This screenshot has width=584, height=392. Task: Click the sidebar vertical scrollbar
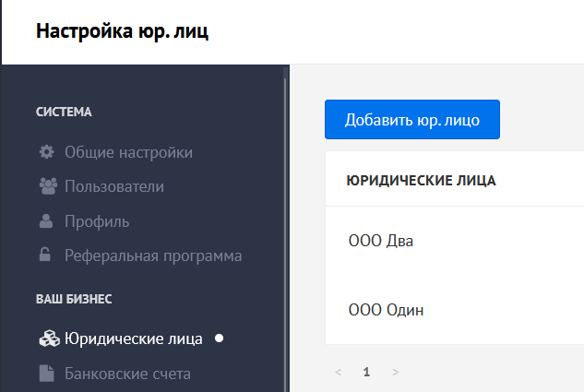pyautogui.click(x=286, y=234)
